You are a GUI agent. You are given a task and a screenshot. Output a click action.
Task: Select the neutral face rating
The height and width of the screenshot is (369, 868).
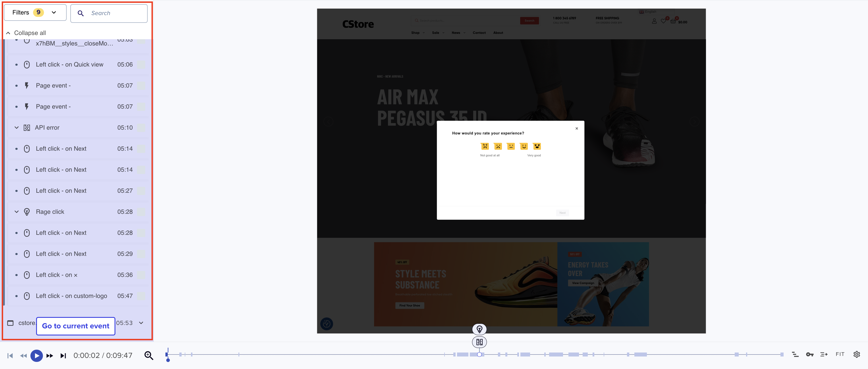click(x=511, y=146)
